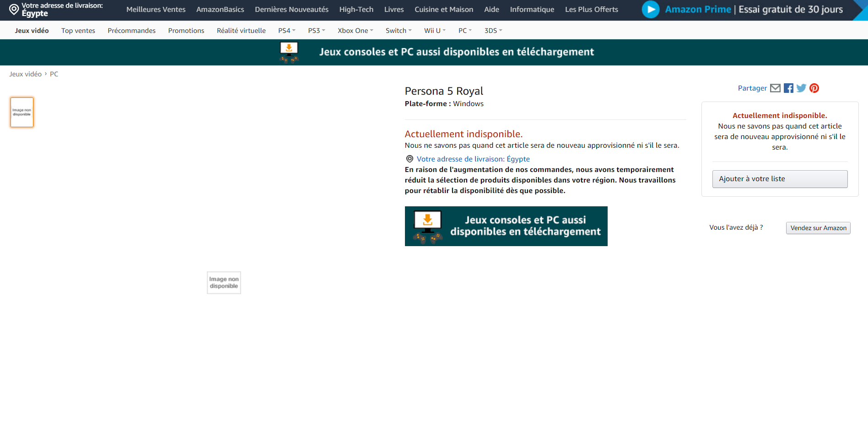Click the PC breadcrumb link
This screenshot has height=425, width=868.
coord(54,74)
